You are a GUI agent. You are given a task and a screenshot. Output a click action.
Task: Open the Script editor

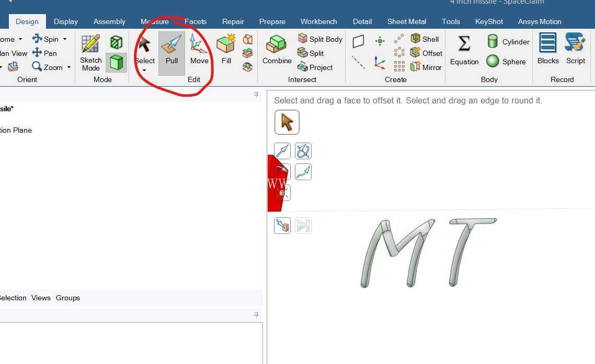[575, 49]
